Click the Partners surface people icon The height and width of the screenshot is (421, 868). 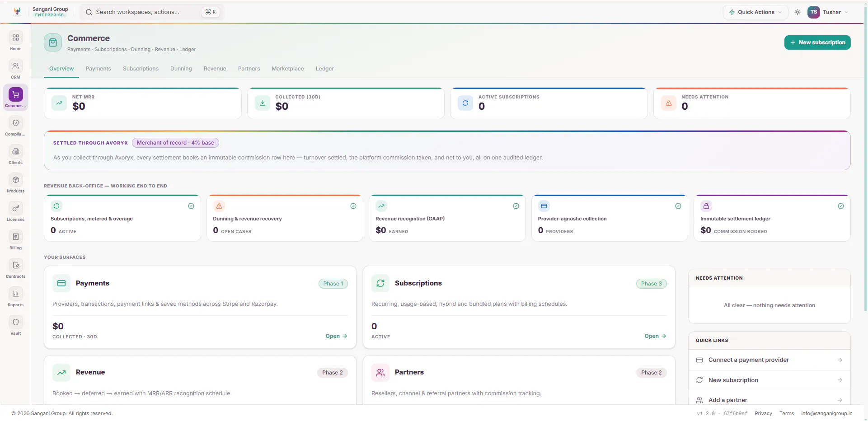pos(380,373)
